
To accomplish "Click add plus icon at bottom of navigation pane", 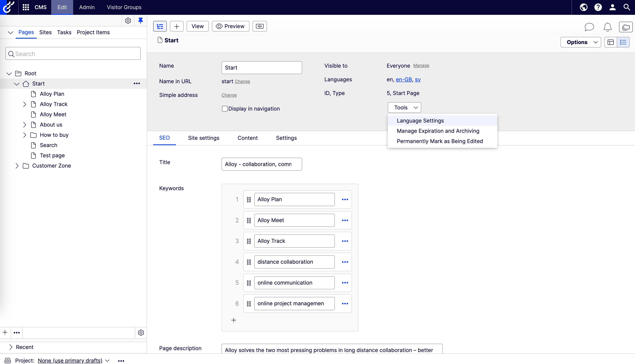I will pos(5,332).
